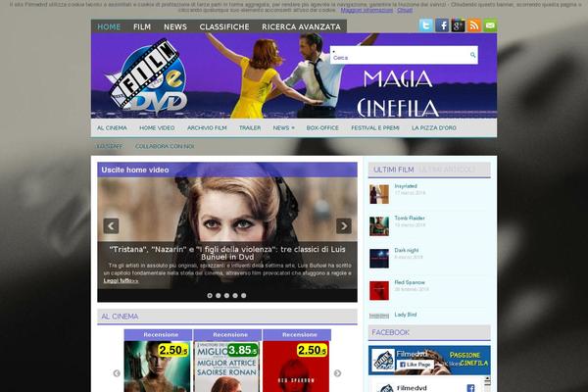The height and width of the screenshot is (392, 588).
Task: Open the green email contact icon
Action: (x=490, y=25)
